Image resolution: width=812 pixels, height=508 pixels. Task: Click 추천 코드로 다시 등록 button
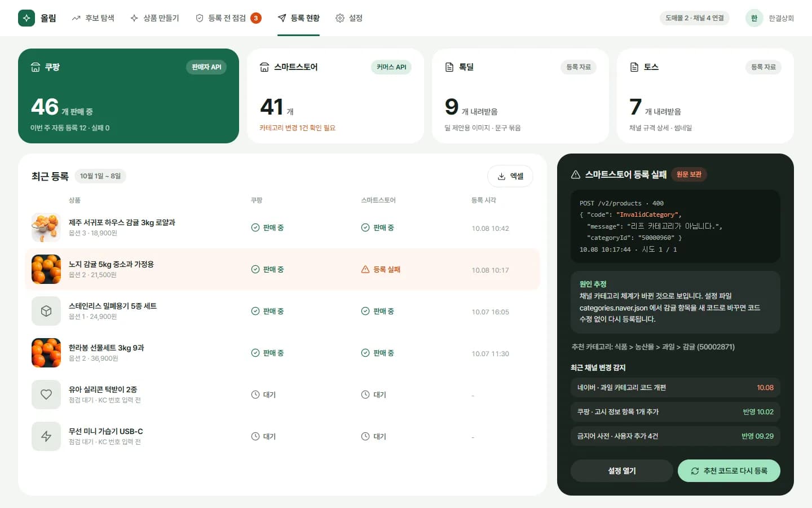(729, 471)
